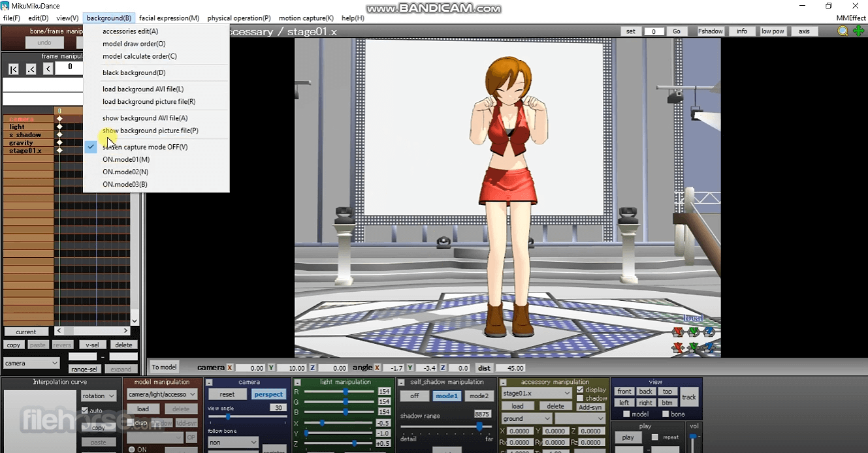The width and height of the screenshot is (868, 453).
Task: Click dist value field showing 45.00
Action: (510, 368)
